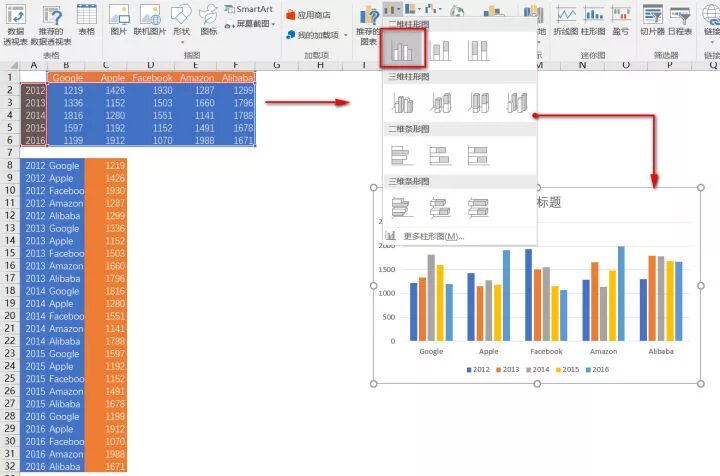720x476 pixels.
Task: Open the waterfall chart dropdown in ribbon
Action: pos(433,9)
